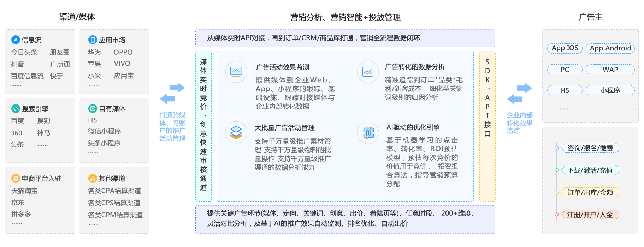Screen dimensions: 644x247
Task: Click the 咨询/报名/缴费 blue tag
Action: click(x=590, y=148)
